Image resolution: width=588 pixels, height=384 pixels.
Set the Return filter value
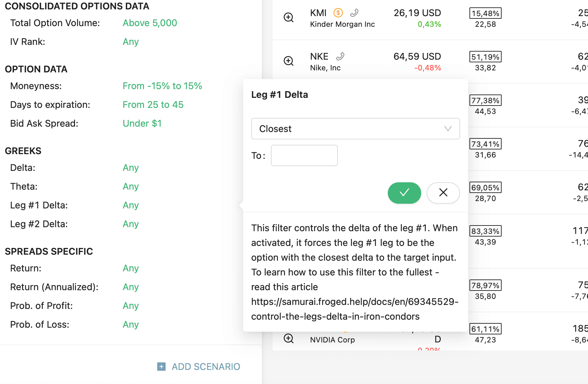click(131, 268)
